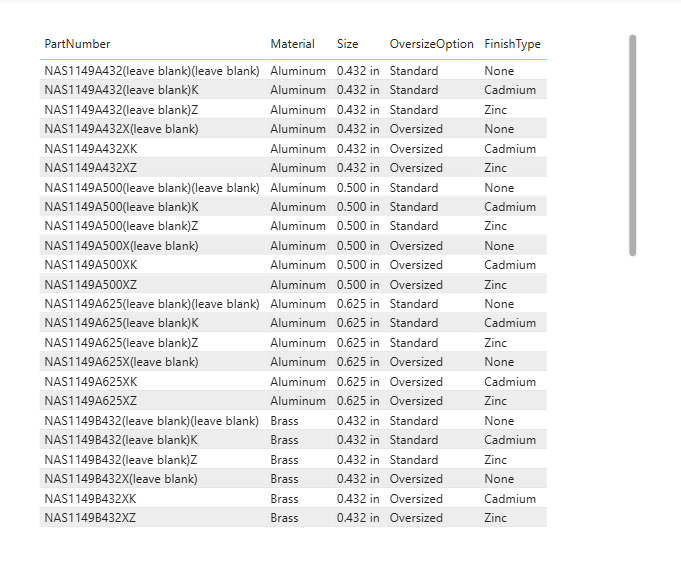Select cell NAS1149A625(leave blank)(leave blank)

pos(152,304)
